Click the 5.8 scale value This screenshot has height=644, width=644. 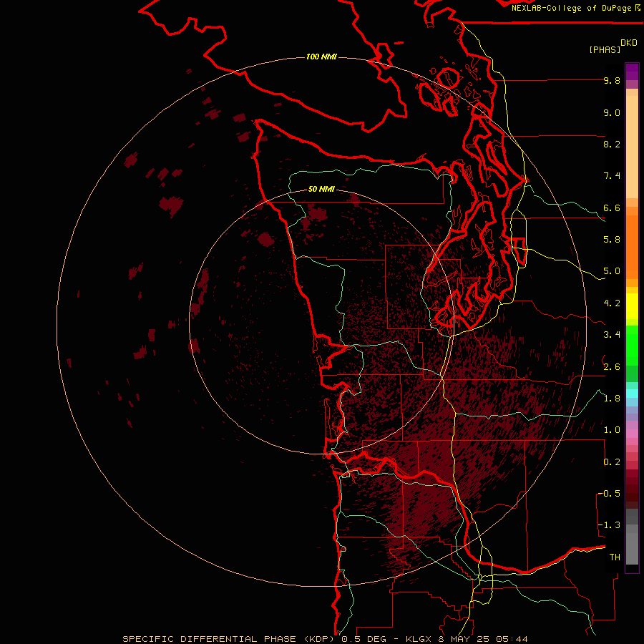click(612, 240)
